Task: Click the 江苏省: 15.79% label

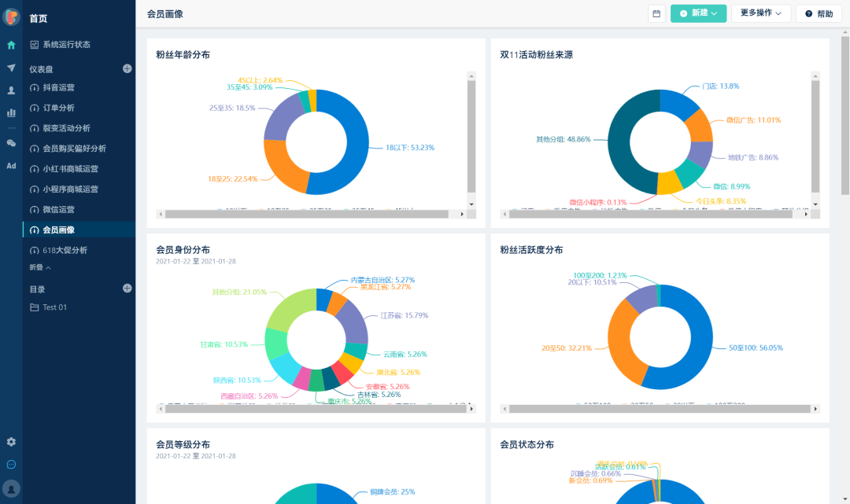Action: (x=404, y=315)
